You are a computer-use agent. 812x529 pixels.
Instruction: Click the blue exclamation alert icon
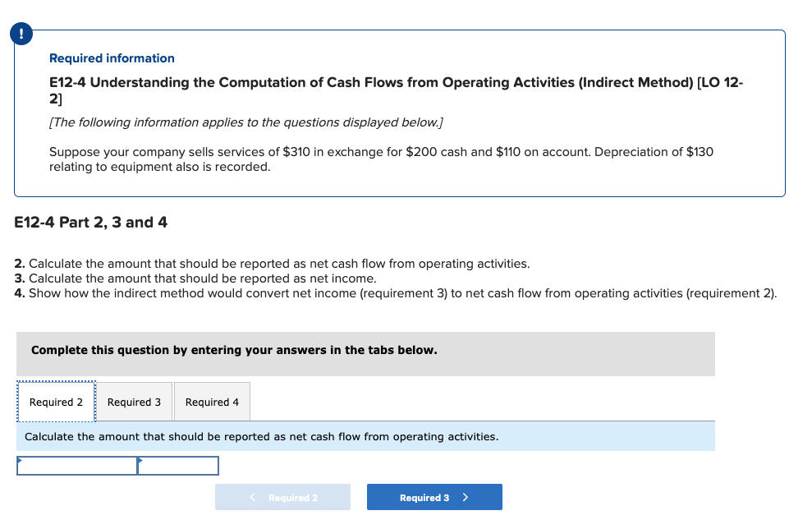tap(21, 34)
